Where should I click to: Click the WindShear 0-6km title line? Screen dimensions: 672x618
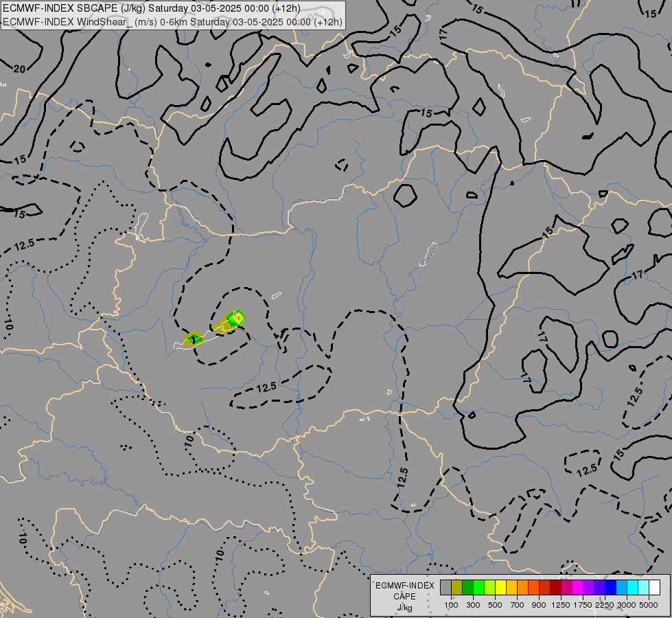[x=172, y=21]
